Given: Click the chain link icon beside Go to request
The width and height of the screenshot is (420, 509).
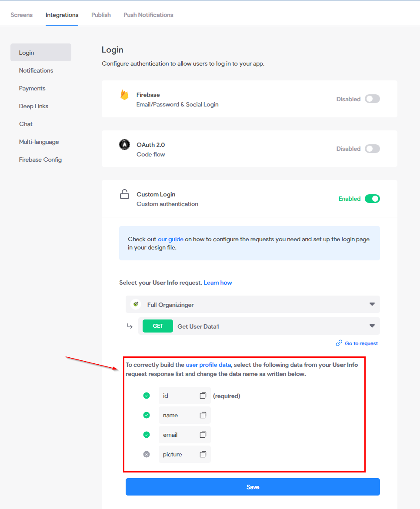Looking at the screenshot, I should 339,343.
